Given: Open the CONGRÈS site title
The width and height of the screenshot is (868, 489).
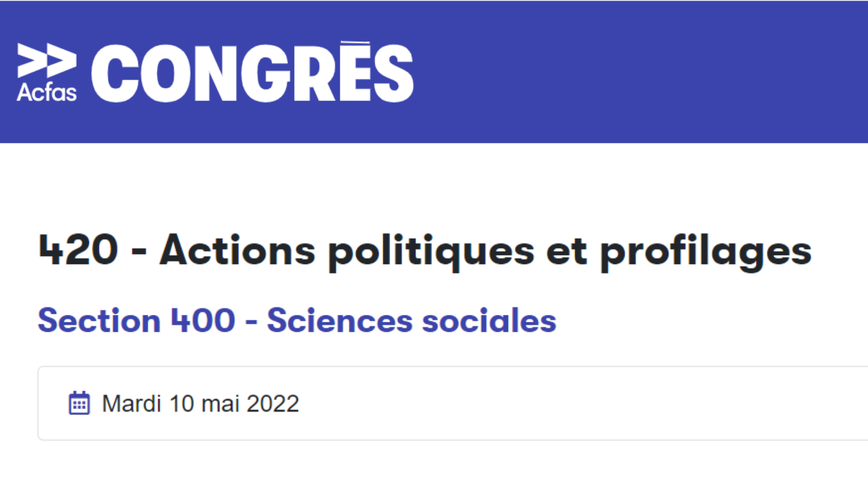Looking at the screenshot, I should [x=252, y=73].
